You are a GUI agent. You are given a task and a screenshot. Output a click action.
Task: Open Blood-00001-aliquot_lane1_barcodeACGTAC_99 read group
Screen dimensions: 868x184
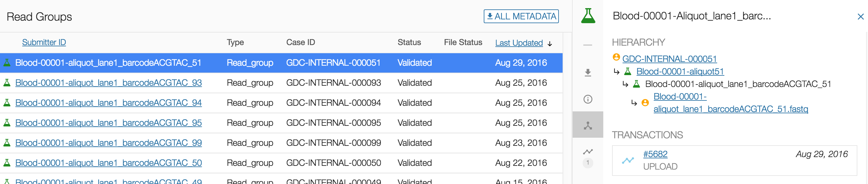(x=108, y=143)
